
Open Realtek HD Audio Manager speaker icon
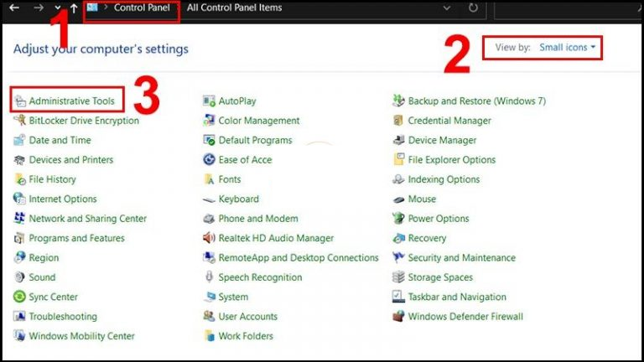coord(209,238)
